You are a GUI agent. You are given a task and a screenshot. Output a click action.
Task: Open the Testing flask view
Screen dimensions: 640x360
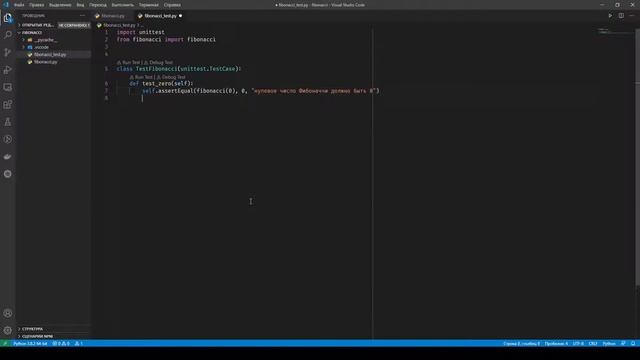[x=8, y=122]
